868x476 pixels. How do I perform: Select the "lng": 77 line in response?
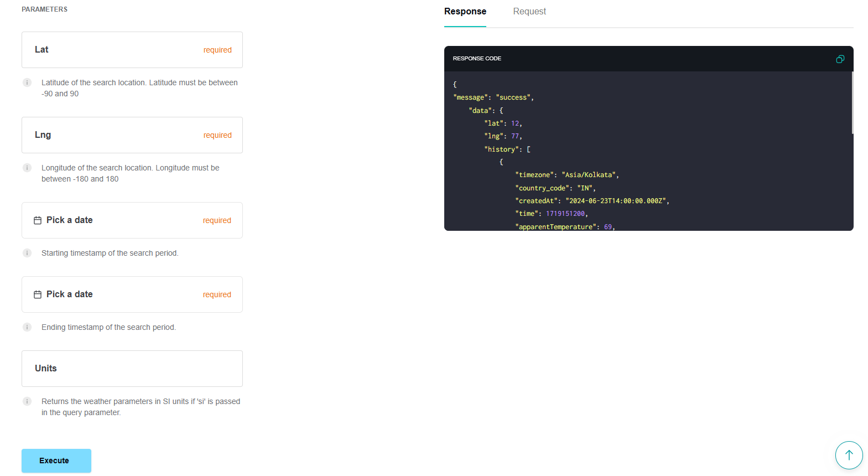(x=503, y=136)
